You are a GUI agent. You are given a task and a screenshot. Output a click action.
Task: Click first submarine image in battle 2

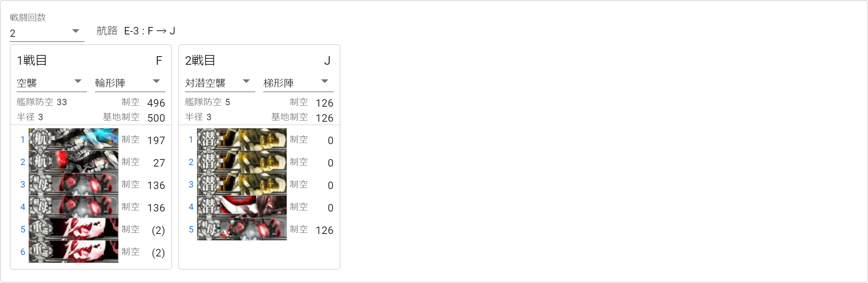(x=242, y=139)
